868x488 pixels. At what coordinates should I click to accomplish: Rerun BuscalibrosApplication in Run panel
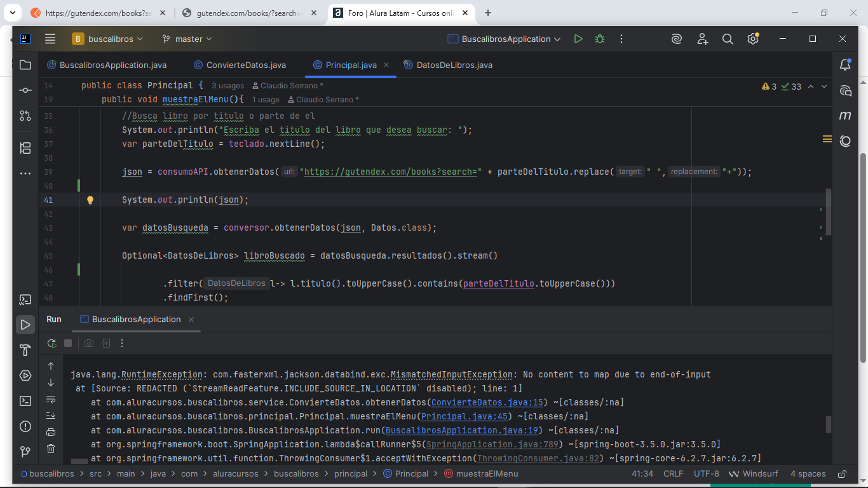click(51, 343)
